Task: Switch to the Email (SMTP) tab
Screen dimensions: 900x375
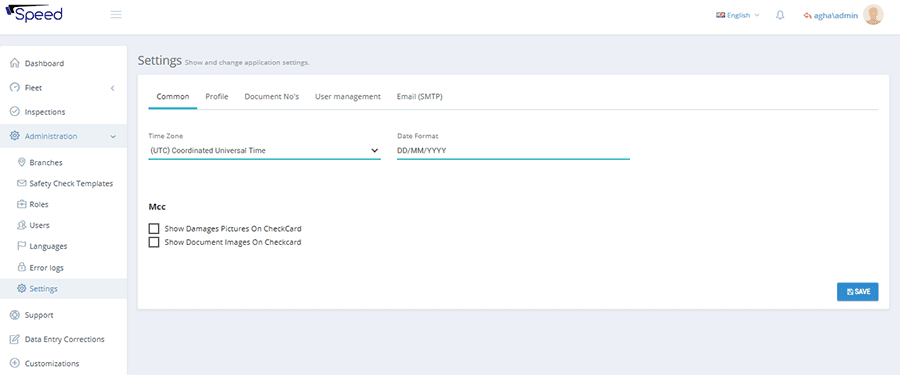Action: (x=420, y=96)
